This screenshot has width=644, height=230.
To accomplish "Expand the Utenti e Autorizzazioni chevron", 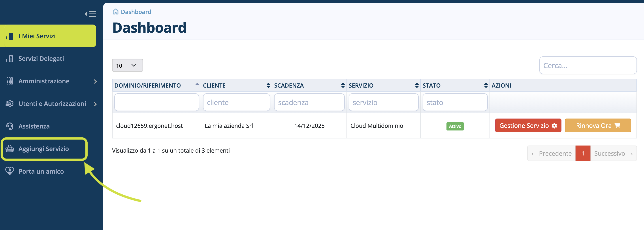I will point(95,104).
